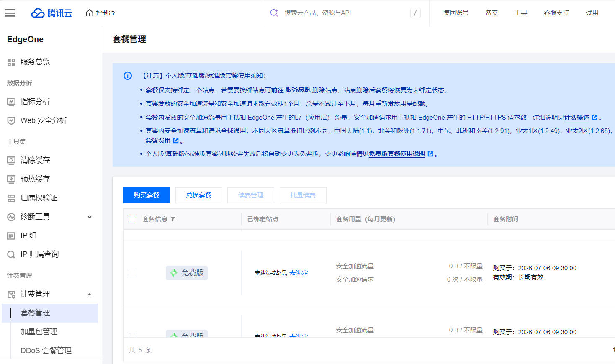Click the IP 归属查询 magnifier icon
Viewport: 615px width, 364px height.
[x=11, y=254]
